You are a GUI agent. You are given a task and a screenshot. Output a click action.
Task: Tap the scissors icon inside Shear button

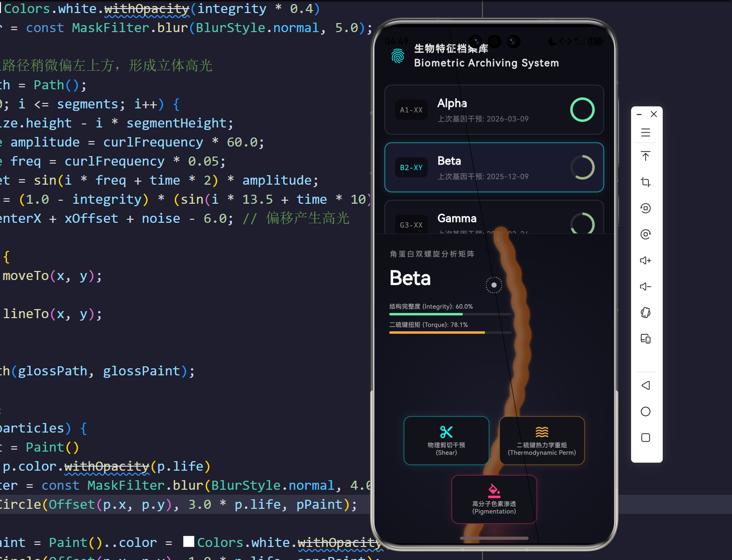[x=446, y=432]
